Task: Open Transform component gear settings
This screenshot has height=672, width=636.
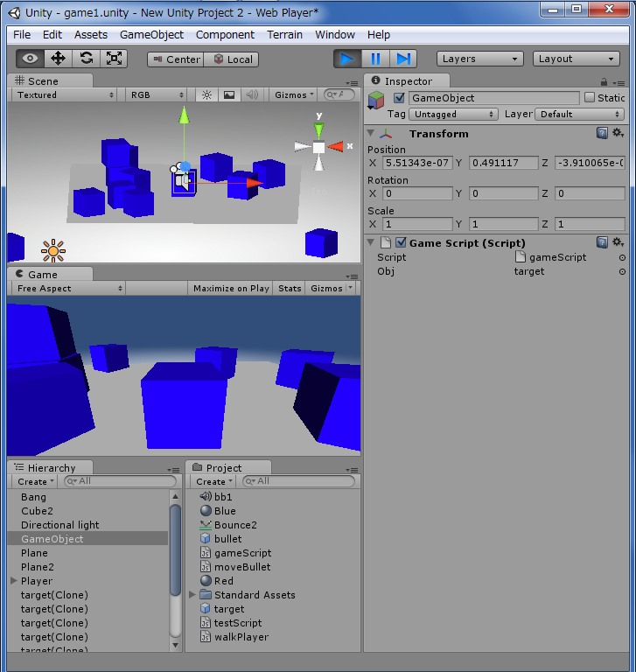Action: pos(618,134)
